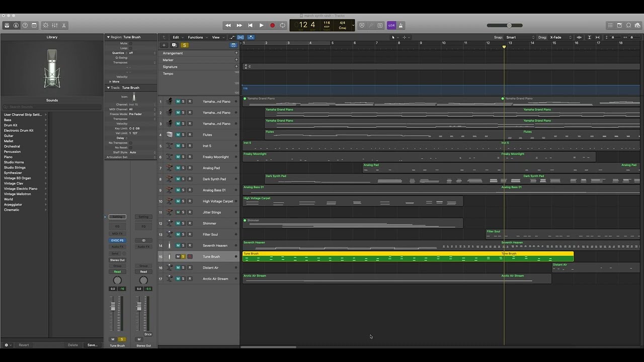
Task: Open Quick Help question mark button
Action: pyautogui.click(x=25, y=25)
